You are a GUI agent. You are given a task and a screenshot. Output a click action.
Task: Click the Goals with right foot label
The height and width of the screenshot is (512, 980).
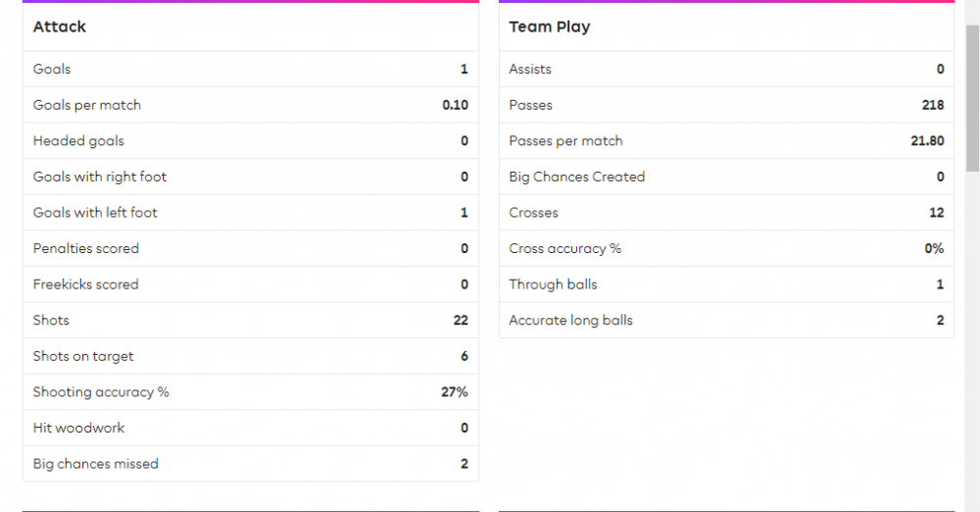point(100,178)
